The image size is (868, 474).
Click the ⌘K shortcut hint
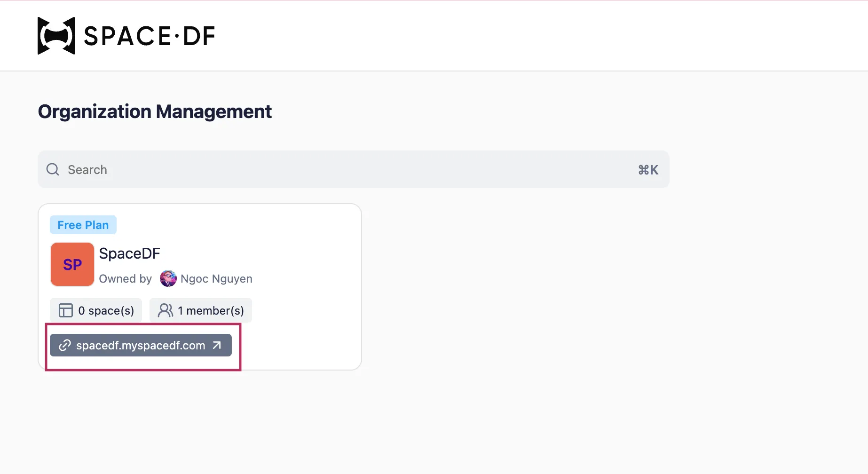(648, 170)
